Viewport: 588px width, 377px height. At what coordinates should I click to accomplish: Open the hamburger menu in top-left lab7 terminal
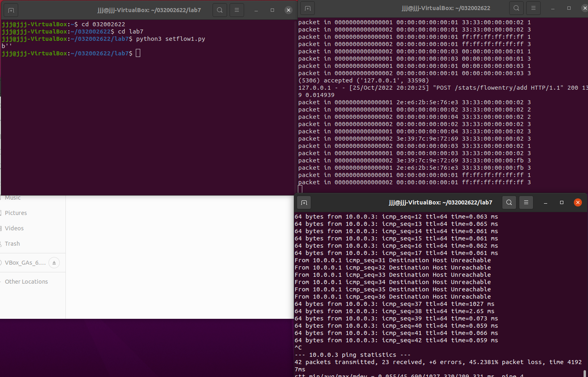[x=237, y=10]
